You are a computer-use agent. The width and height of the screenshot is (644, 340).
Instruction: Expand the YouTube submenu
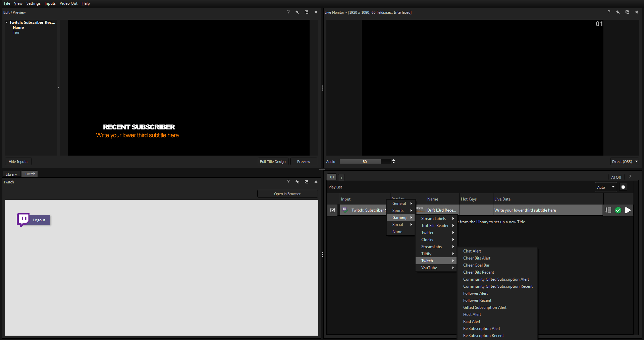point(436,268)
